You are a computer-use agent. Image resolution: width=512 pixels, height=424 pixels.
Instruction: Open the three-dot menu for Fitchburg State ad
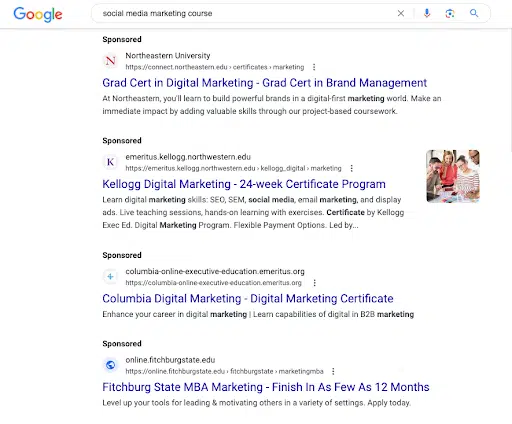pyautogui.click(x=333, y=371)
